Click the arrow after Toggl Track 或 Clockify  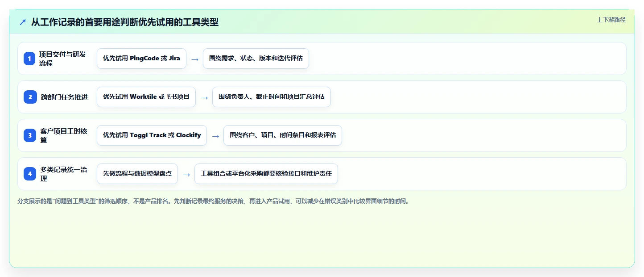pos(215,136)
